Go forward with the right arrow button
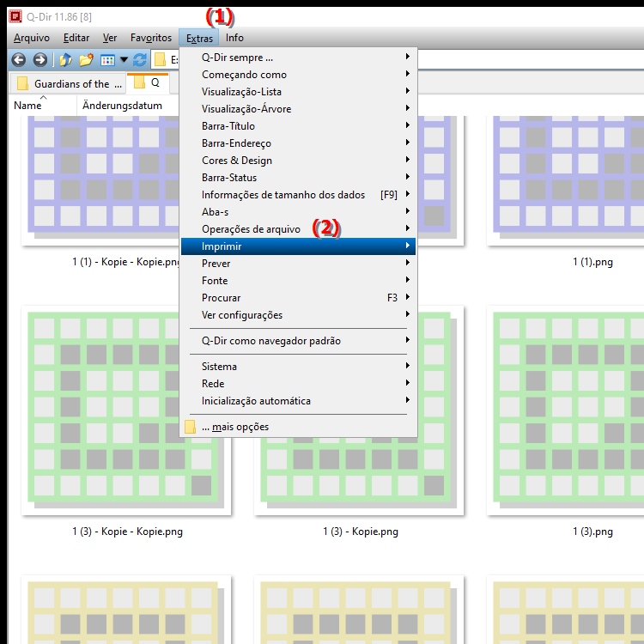The height and width of the screenshot is (644, 644). tap(39, 60)
